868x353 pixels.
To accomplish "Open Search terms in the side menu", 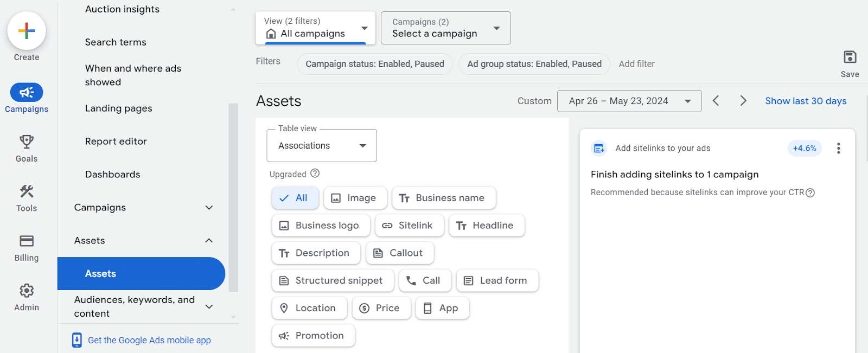I will click(x=116, y=42).
